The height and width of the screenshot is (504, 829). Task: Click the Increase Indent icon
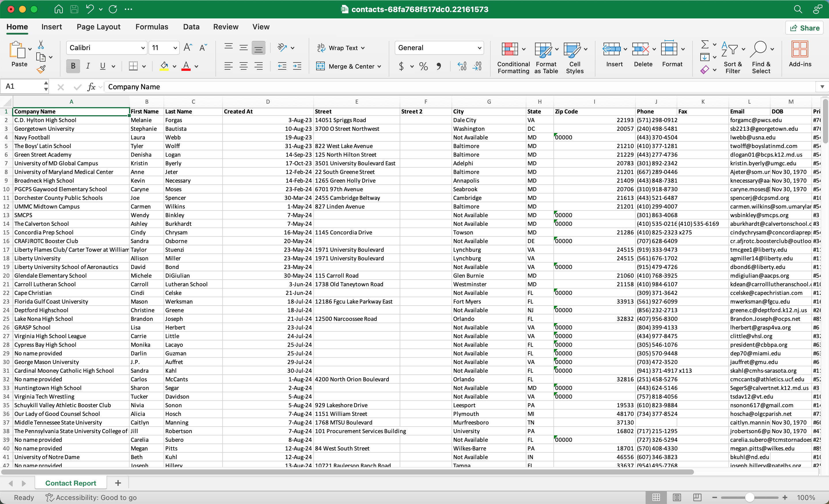point(297,66)
